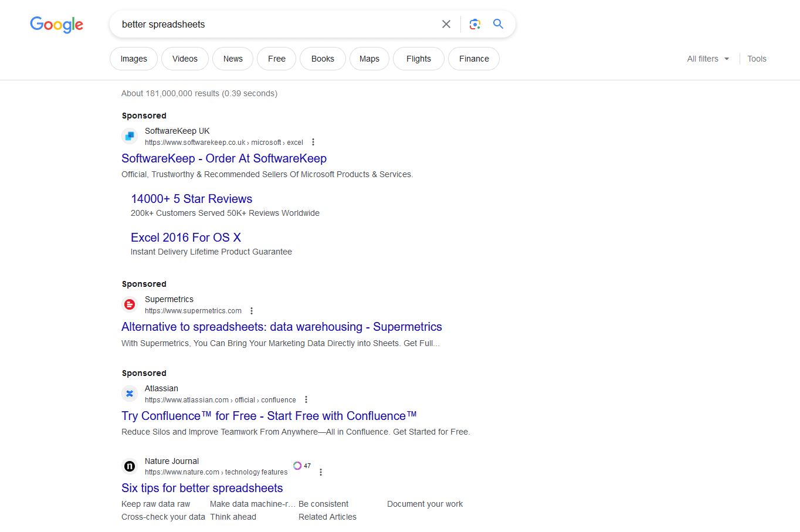This screenshot has width=800, height=532.
Task: Click the atlassian.com confluence URL breadcrumb
Action: point(221,400)
